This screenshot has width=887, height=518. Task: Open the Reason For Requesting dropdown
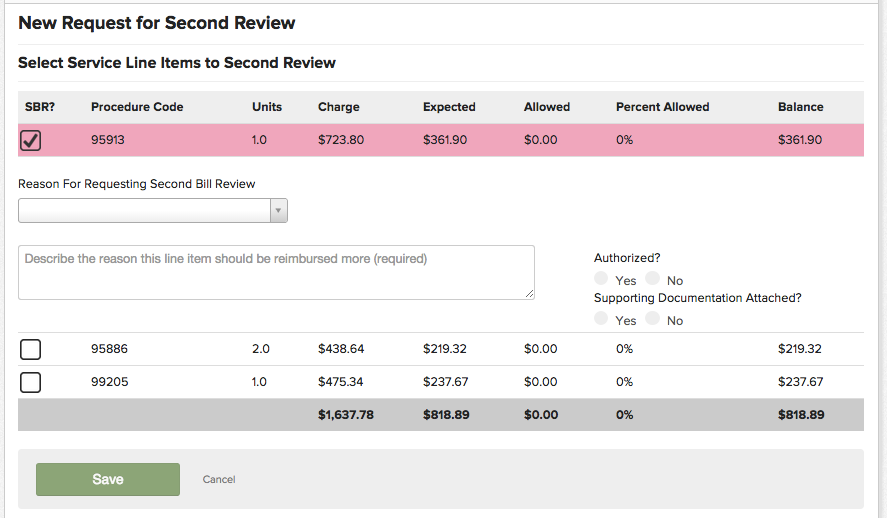tap(145, 210)
